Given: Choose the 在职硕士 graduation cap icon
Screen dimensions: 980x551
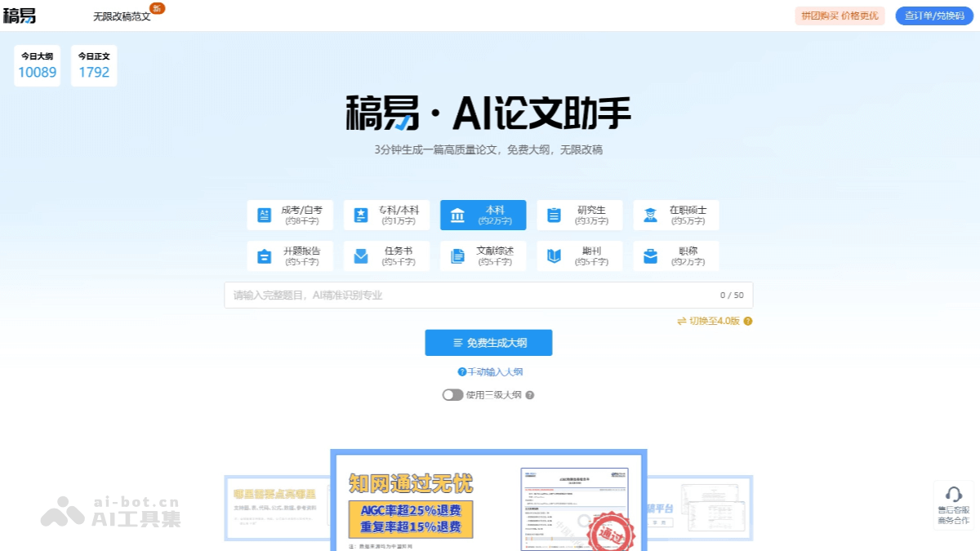Looking at the screenshot, I should click(x=650, y=214).
